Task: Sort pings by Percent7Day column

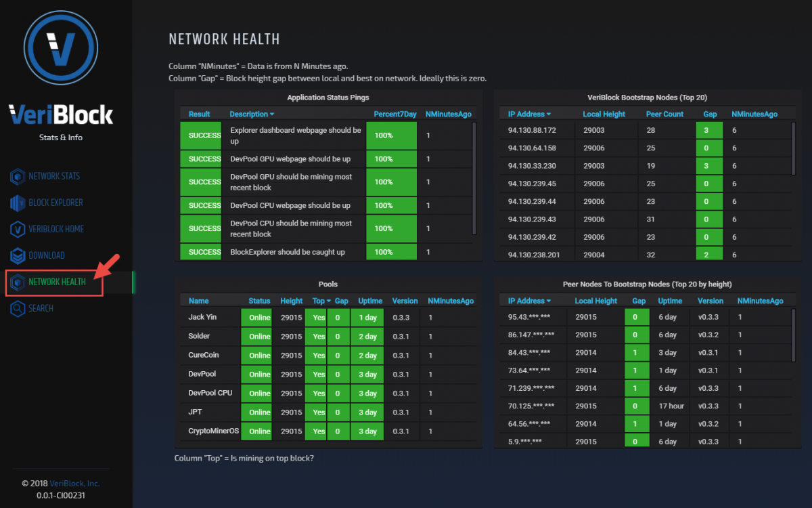Action: (395, 114)
